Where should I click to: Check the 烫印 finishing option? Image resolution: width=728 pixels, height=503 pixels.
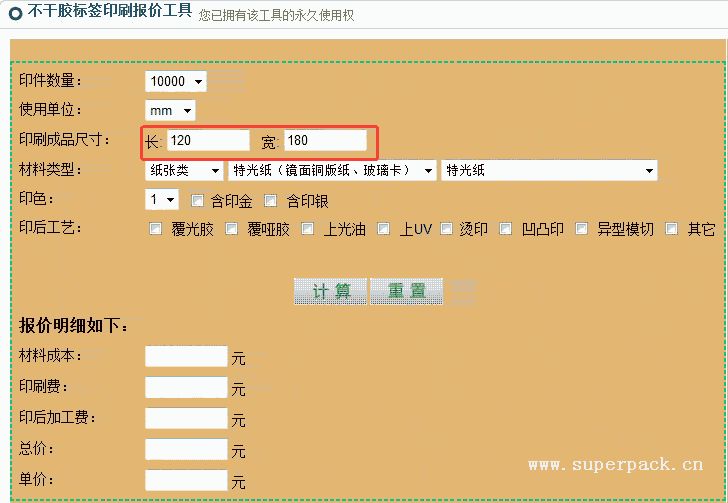[x=446, y=229]
